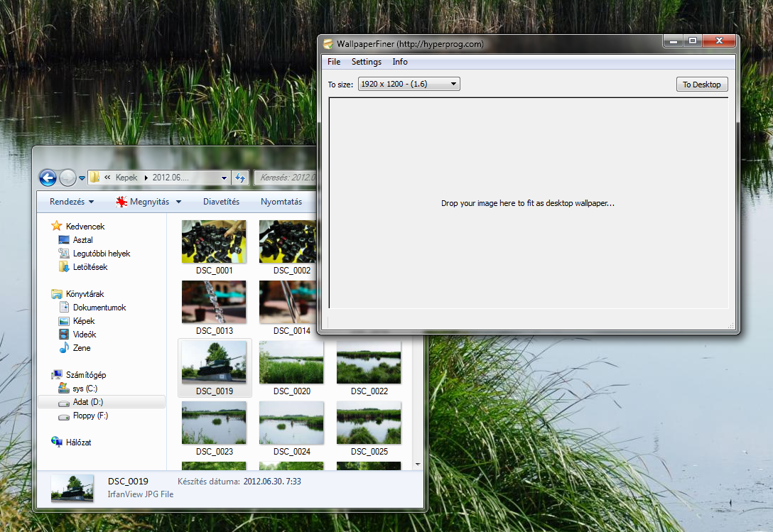Open the Képek library via its icon
Screen dimensions: 773x532
(65, 320)
